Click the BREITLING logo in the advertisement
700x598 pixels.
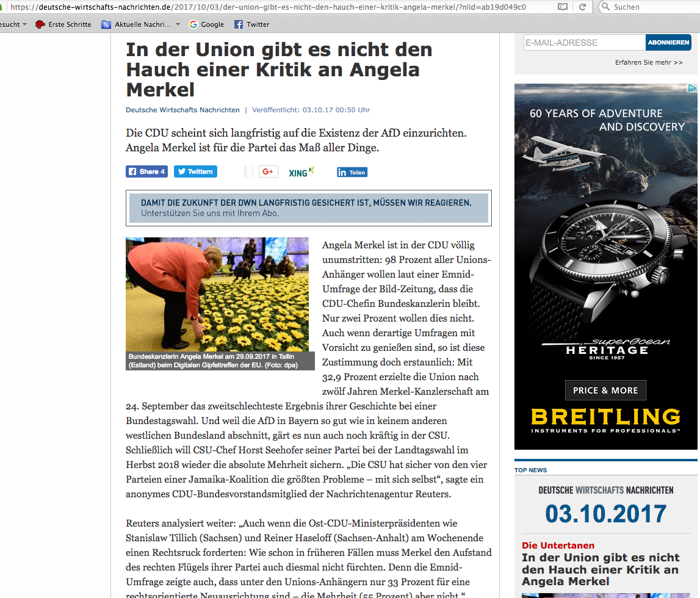pos(605,417)
